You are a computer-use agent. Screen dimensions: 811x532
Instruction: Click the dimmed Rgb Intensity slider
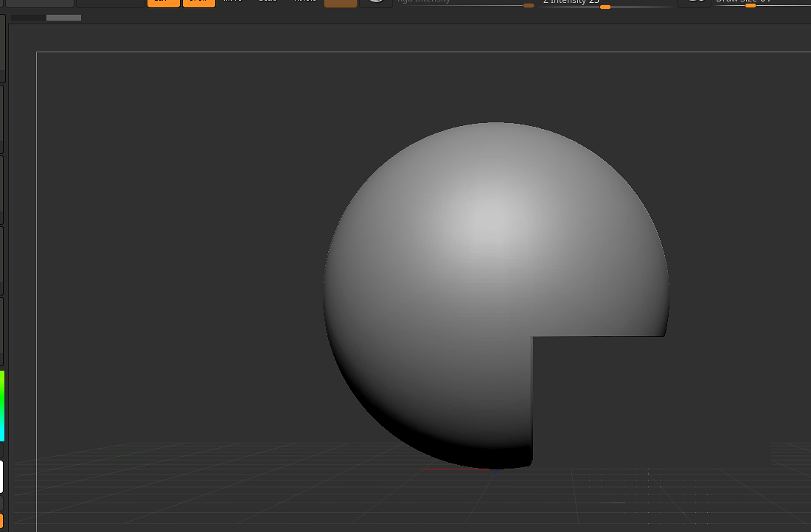click(x=465, y=3)
